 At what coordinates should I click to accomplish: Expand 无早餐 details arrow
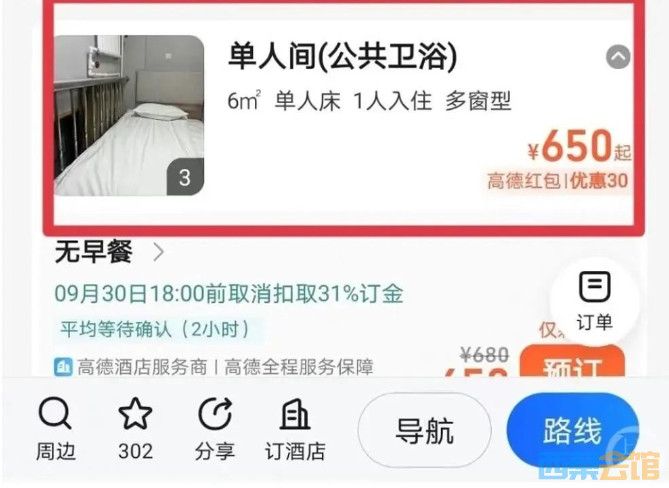[x=159, y=252]
